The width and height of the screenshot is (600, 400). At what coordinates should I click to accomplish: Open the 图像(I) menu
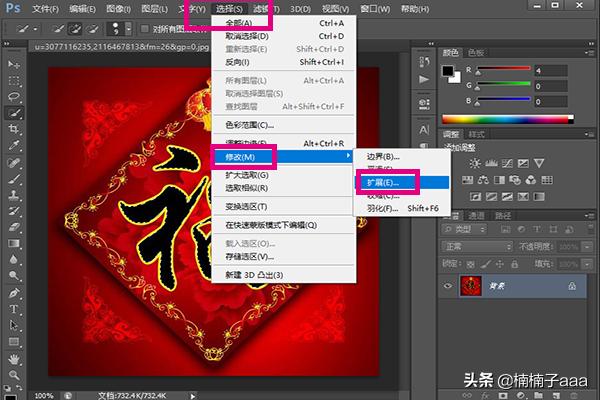point(118,8)
